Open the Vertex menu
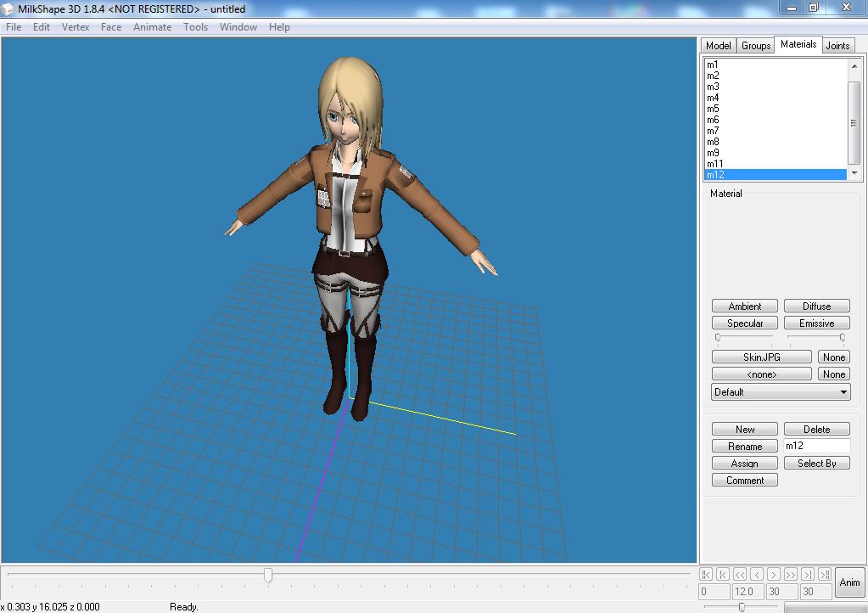Viewport: 868px width, 613px height. coord(76,27)
